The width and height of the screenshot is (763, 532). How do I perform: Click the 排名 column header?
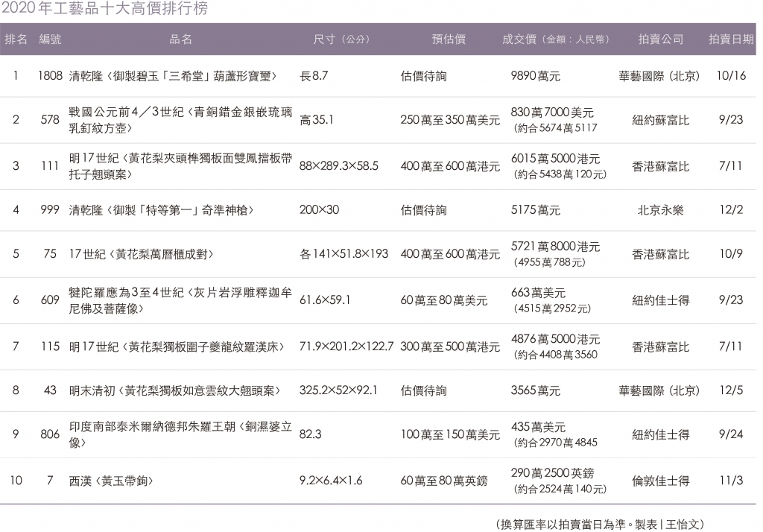(x=16, y=39)
